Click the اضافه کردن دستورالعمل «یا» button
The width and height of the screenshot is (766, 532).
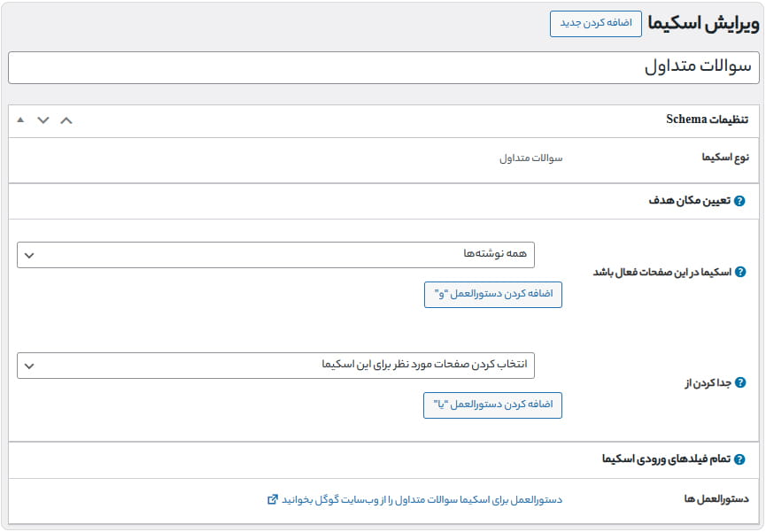[492, 405]
